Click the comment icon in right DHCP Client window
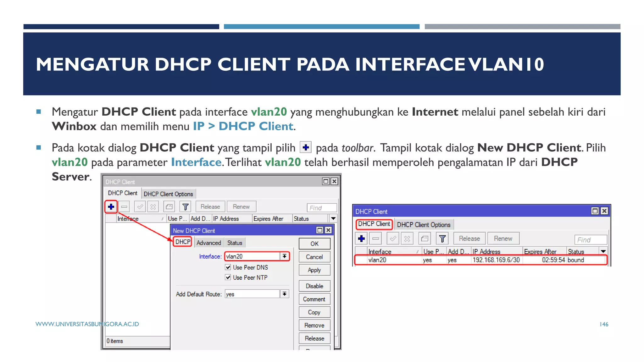644x362 pixels. click(x=425, y=239)
